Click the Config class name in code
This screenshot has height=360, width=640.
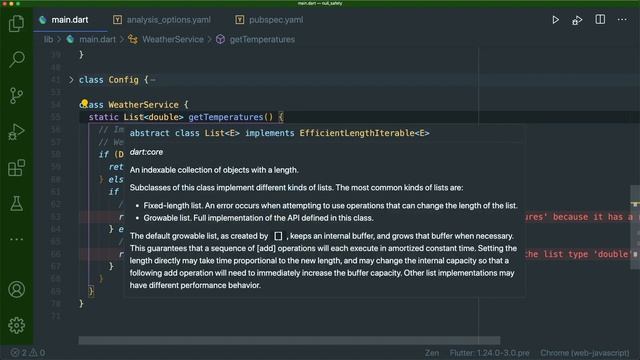(x=123, y=80)
